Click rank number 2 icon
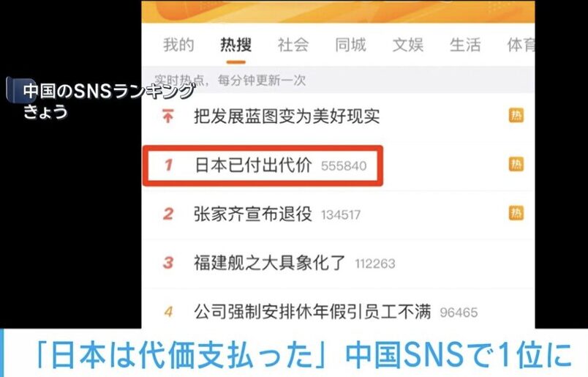The height and width of the screenshot is (377, 588). [x=168, y=214]
